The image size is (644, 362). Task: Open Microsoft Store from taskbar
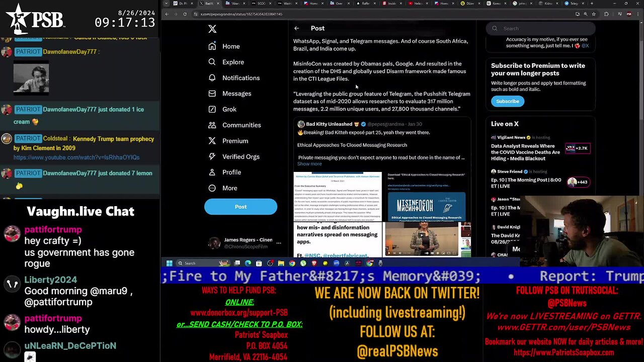point(259,263)
